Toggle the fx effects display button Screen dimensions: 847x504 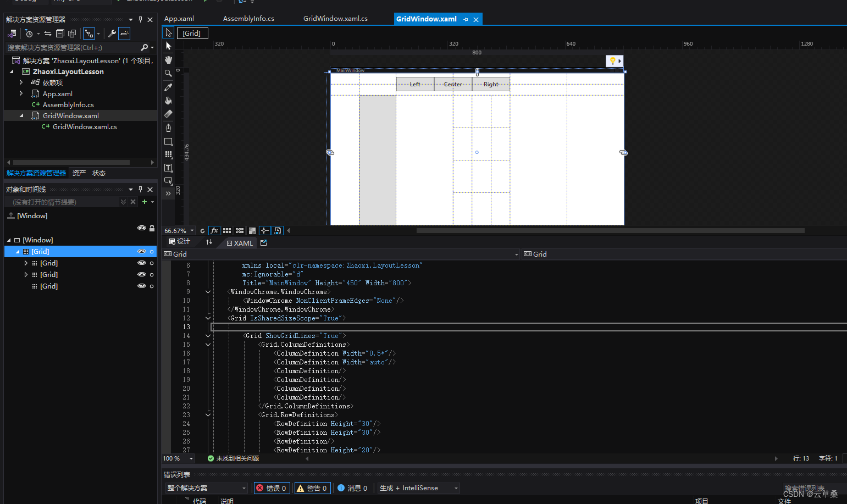(x=214, y=231)
